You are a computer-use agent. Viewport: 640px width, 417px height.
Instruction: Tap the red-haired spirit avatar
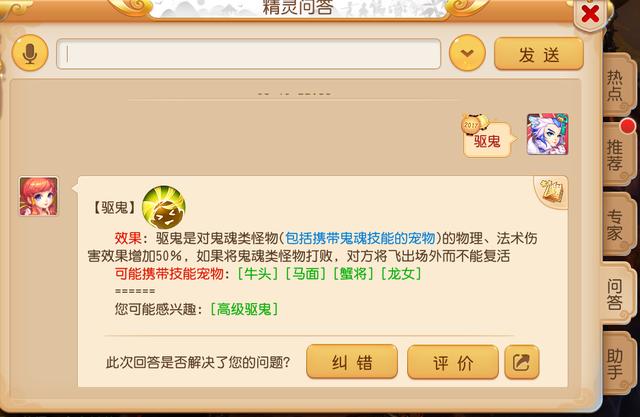click(x=39, y=196)
